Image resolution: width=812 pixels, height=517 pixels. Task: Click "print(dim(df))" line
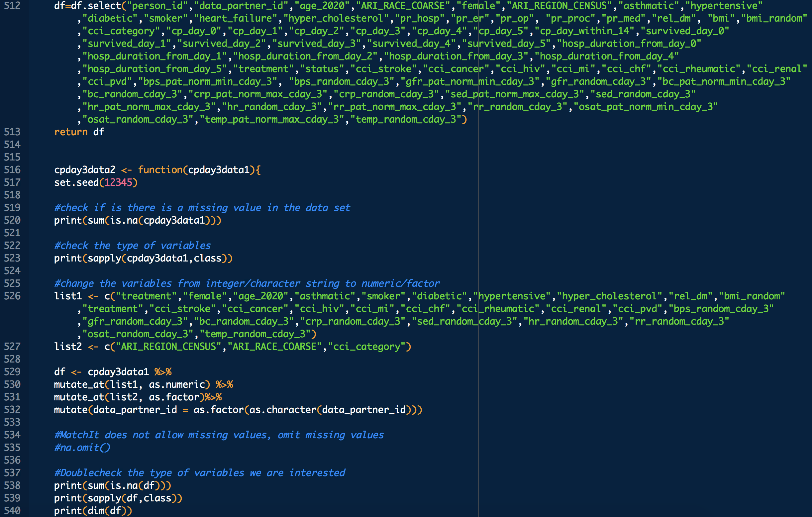click(93, 511)
